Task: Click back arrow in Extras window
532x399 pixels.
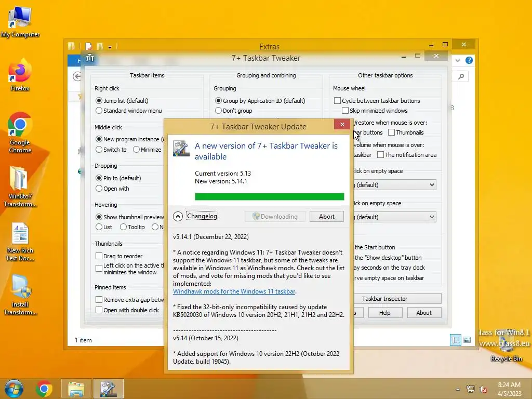Action: point(77,76)
